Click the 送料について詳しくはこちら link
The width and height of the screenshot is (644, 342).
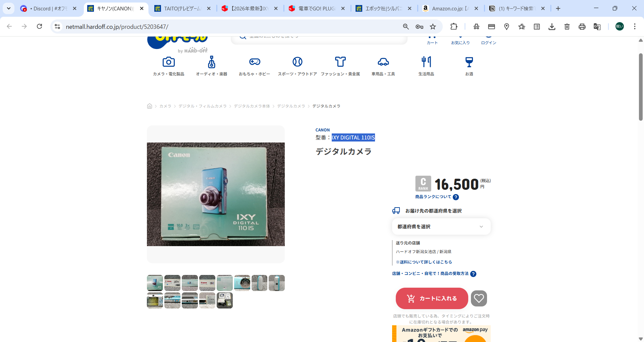(x=424, y=262)
